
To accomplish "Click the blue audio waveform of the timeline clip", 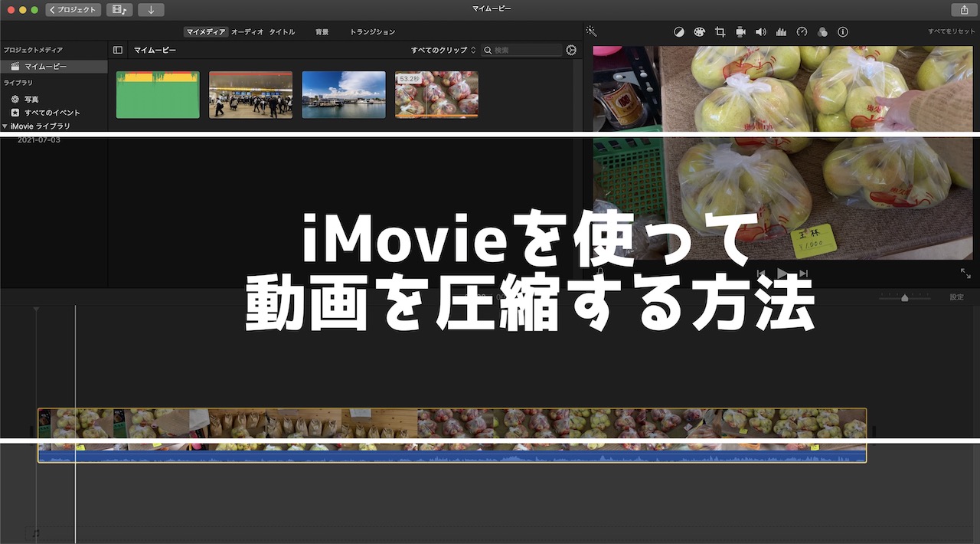I will [x=452, y=457].
